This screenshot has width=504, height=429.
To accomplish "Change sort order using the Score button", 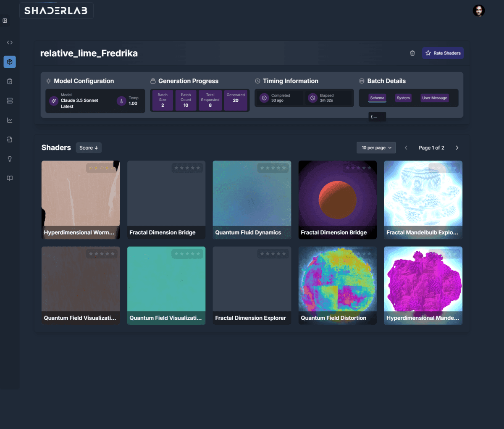I will pyautogui.click(x=89, y=147).
